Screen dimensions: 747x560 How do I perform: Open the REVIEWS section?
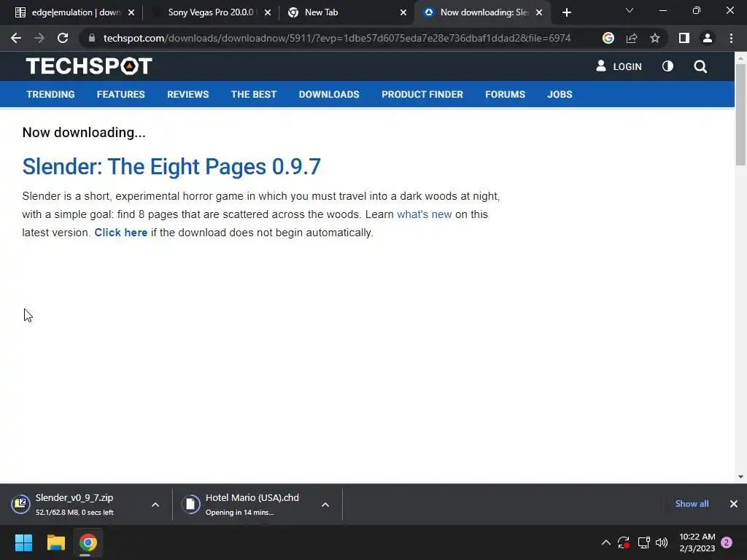187,94
